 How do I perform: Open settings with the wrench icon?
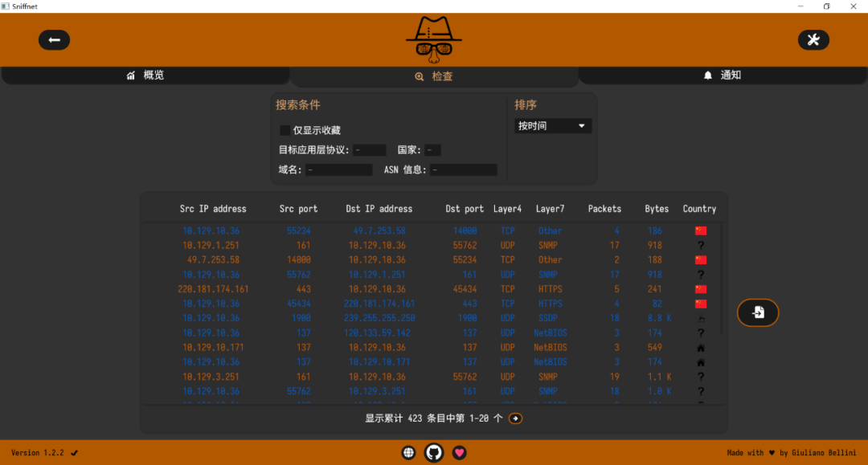(x=813, y=39)
